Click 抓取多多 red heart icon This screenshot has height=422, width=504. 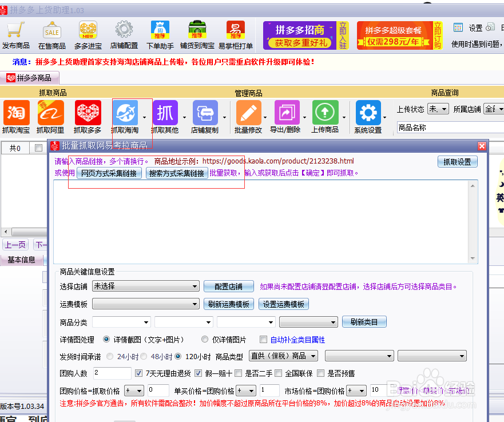click(88, 113)
